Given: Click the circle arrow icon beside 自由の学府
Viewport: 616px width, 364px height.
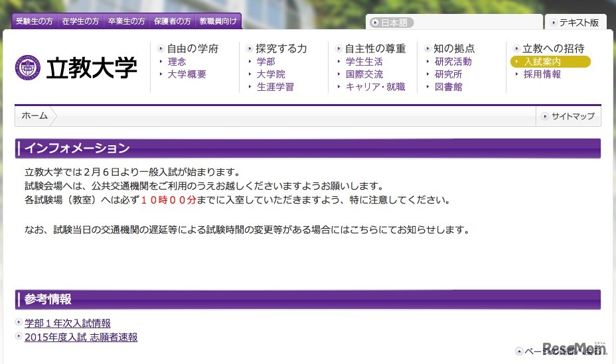Looking at the screenshot, I should [161, 48].
